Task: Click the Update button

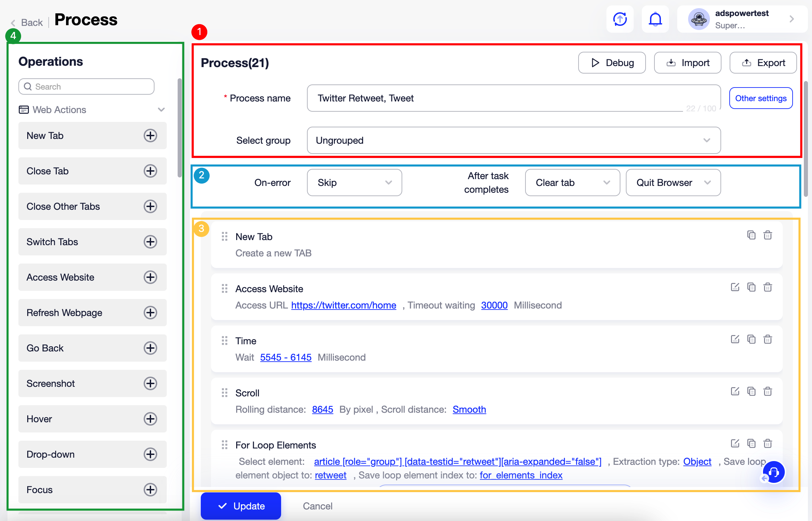Action: pyautogui.click(x=241, y=506)
